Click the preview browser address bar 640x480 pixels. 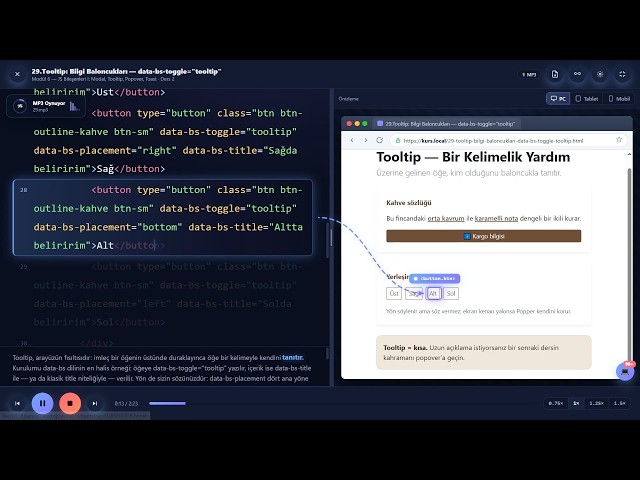509,140
